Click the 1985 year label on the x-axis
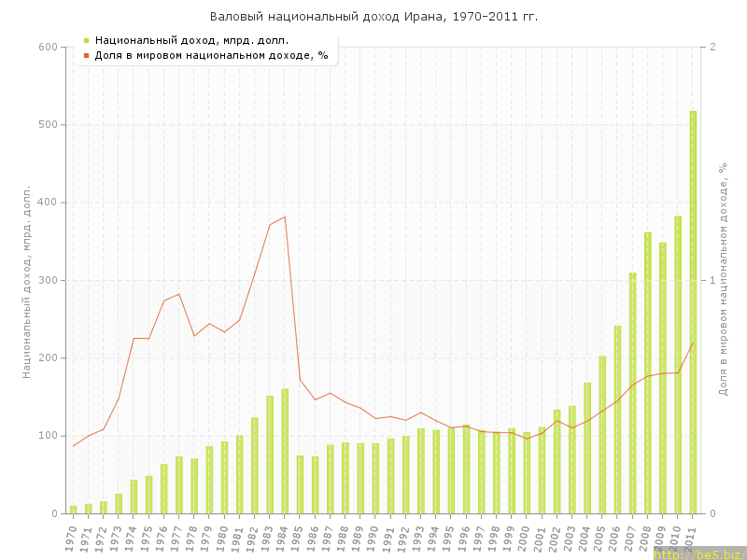747x560 pixels. (299, 538)
